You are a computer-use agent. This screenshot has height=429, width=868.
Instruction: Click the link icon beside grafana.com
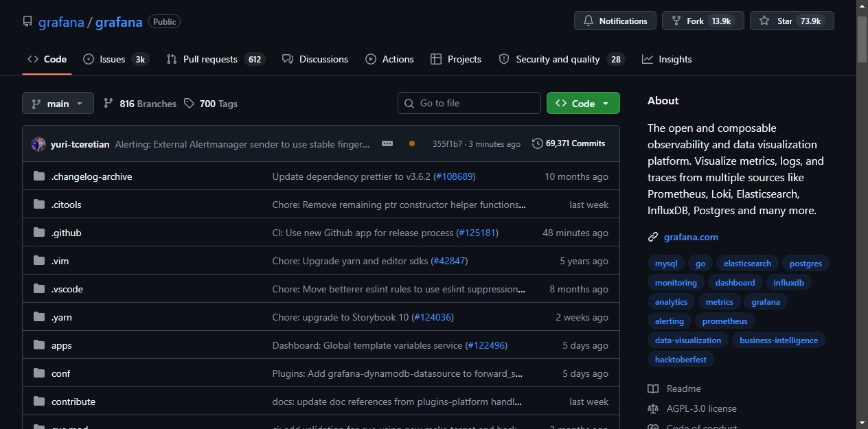(653, 237)
